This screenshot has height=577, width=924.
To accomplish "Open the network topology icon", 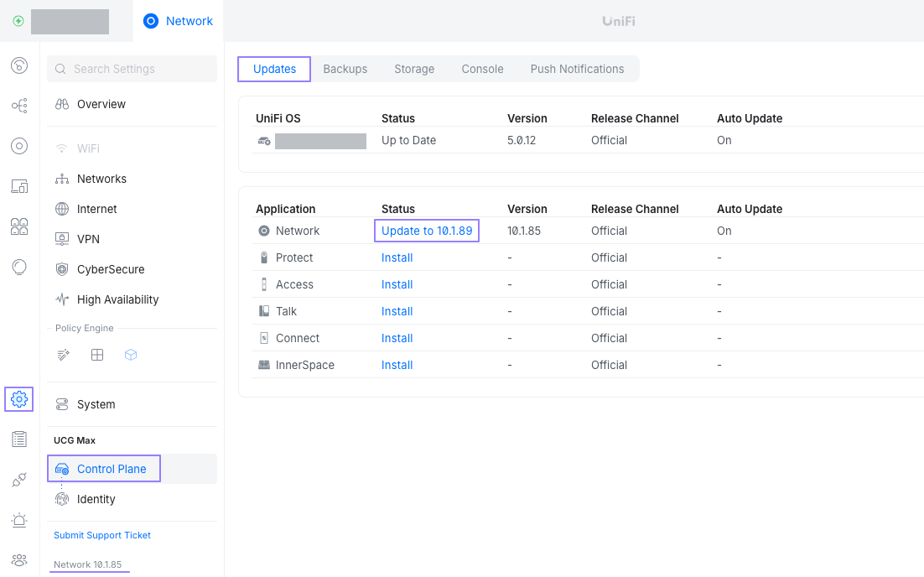I will tap(18, 105).
